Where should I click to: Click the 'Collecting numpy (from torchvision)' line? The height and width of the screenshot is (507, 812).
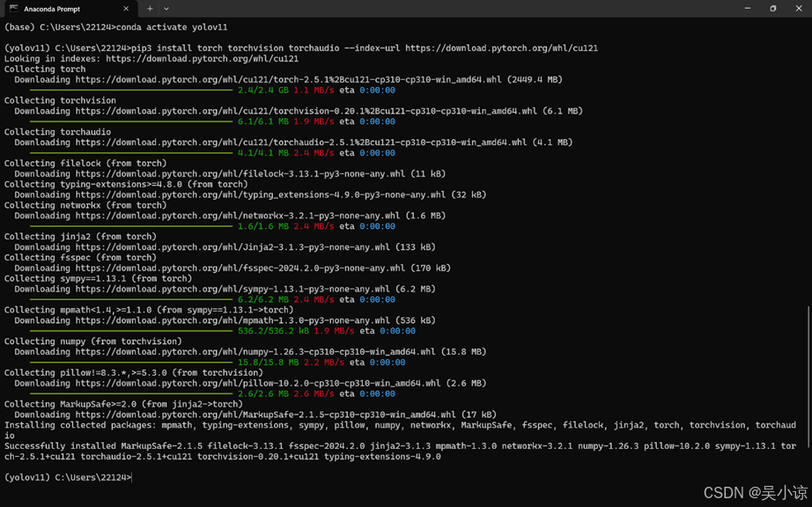click(x=93, y=342)
